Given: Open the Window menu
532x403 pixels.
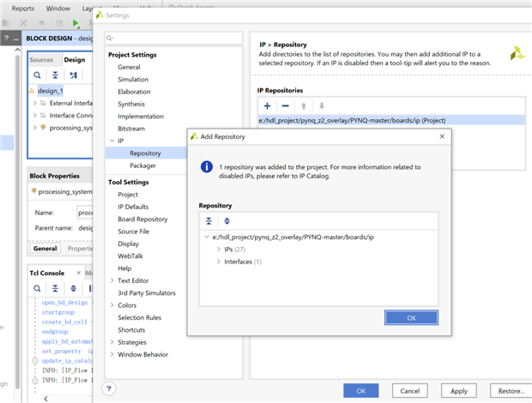Looking at the screenshot, I should [x=58, y=8].
